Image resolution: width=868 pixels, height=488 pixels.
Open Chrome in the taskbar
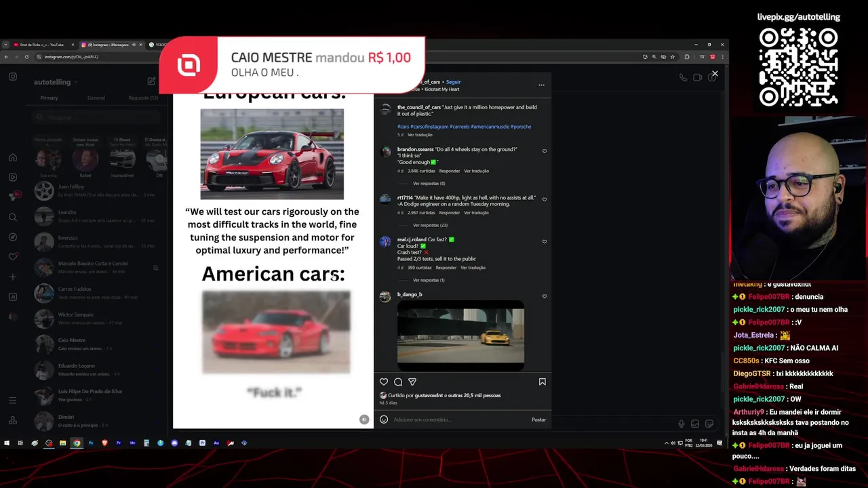point(77,443)
